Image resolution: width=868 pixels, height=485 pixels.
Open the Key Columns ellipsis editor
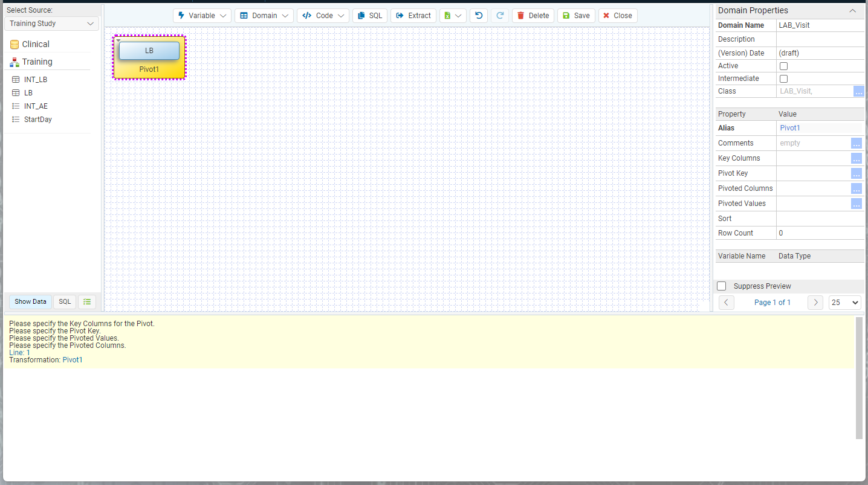coord(857,158)
